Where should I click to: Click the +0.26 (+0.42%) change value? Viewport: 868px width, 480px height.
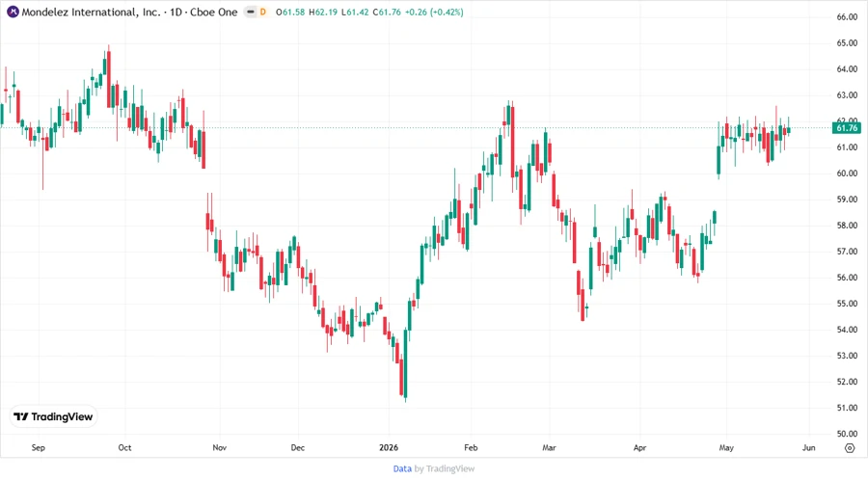point(434,13)
